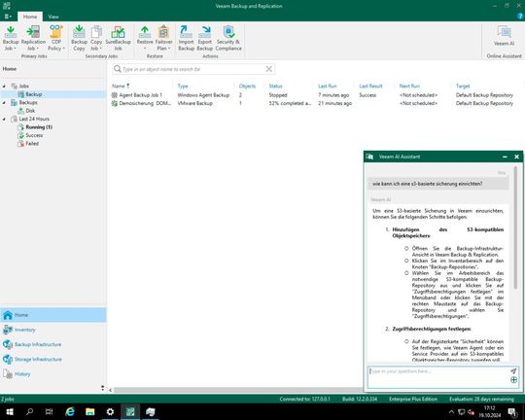Show hidden system tray icons chevron
Screen dimensions: 525x420
coord(451,411)
